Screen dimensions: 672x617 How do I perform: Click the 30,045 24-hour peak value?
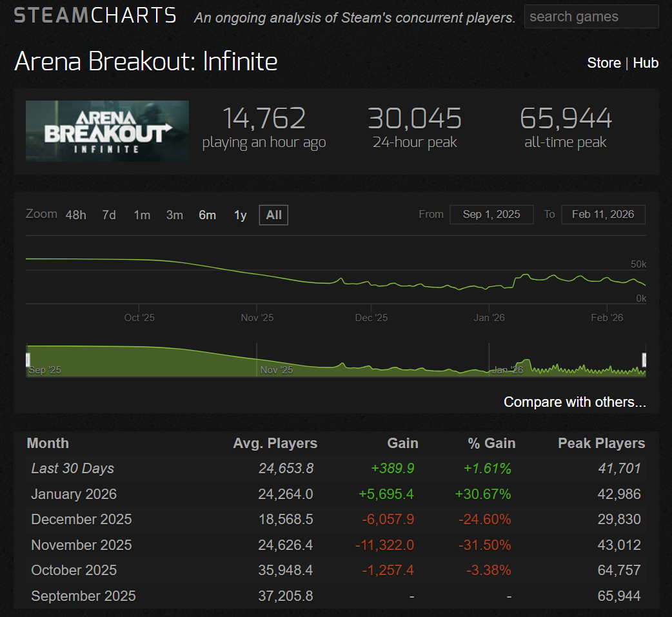pyautogui.click(x=415, y=118)
